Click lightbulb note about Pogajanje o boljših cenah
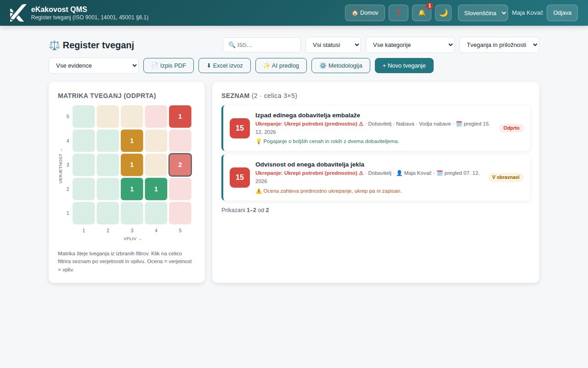This screenshot has height=368, width=588. point(327,141)
